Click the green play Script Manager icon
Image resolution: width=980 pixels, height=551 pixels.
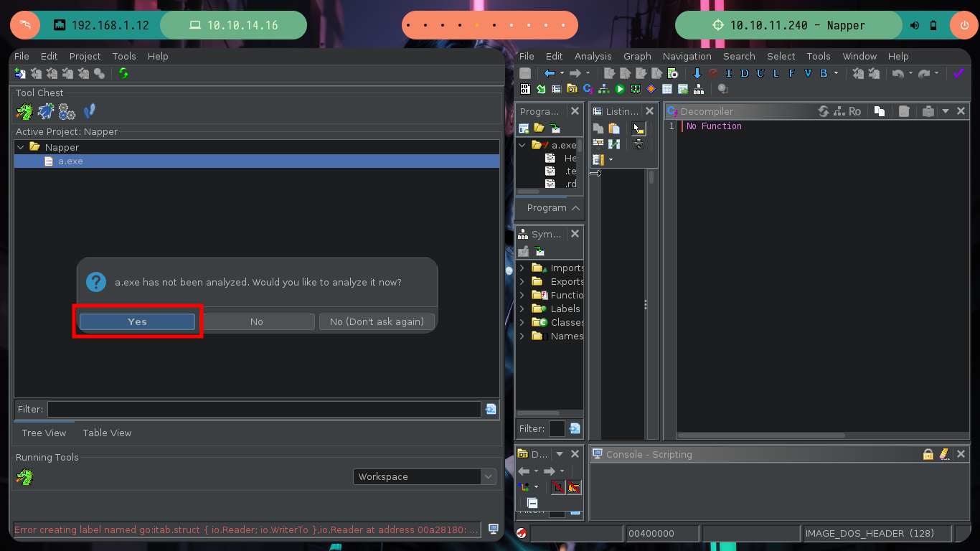(619, 89)
